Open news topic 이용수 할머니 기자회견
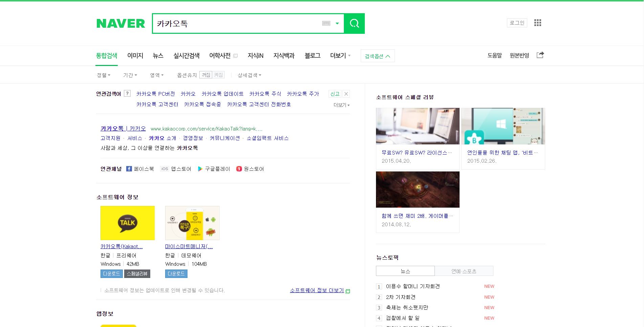The height and width of the screenshot is (327, 644). tap(413, 286)
